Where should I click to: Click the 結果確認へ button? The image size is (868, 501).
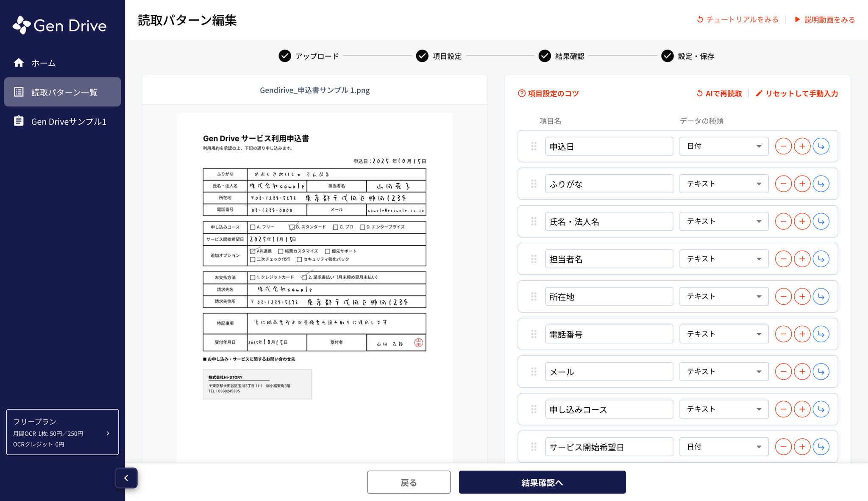point(542,482)
